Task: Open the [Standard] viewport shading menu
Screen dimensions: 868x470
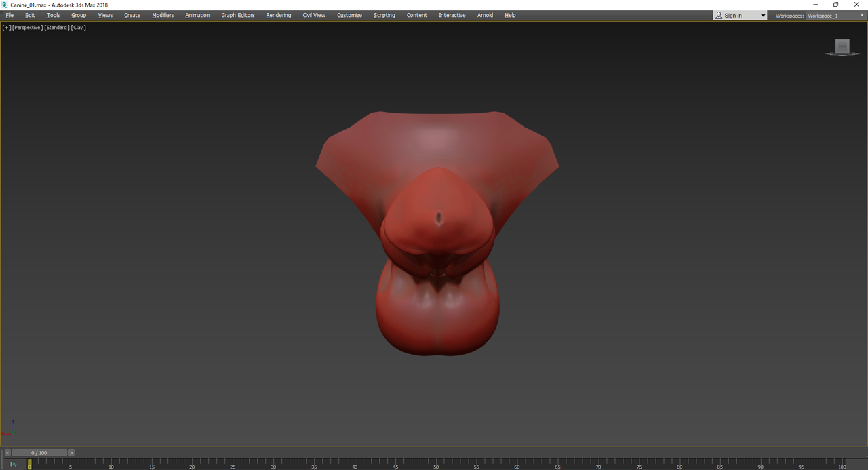Action: pyautogui.click(x=57, y=28)
